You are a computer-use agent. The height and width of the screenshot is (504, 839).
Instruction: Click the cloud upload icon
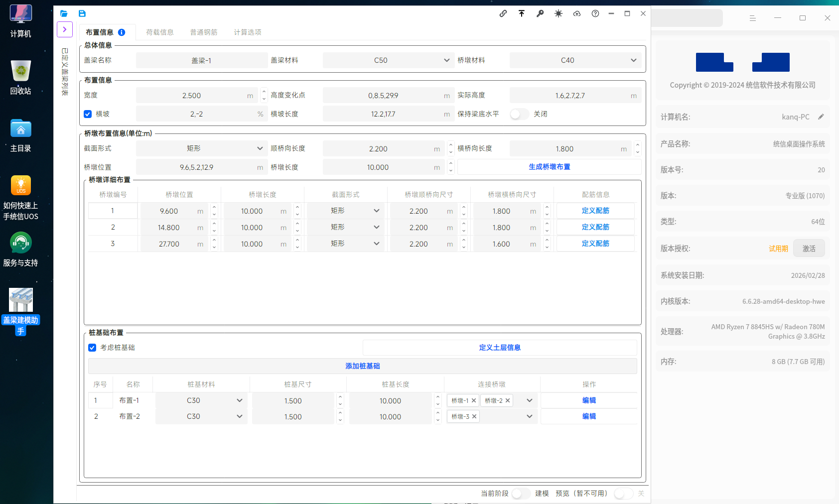577,13
